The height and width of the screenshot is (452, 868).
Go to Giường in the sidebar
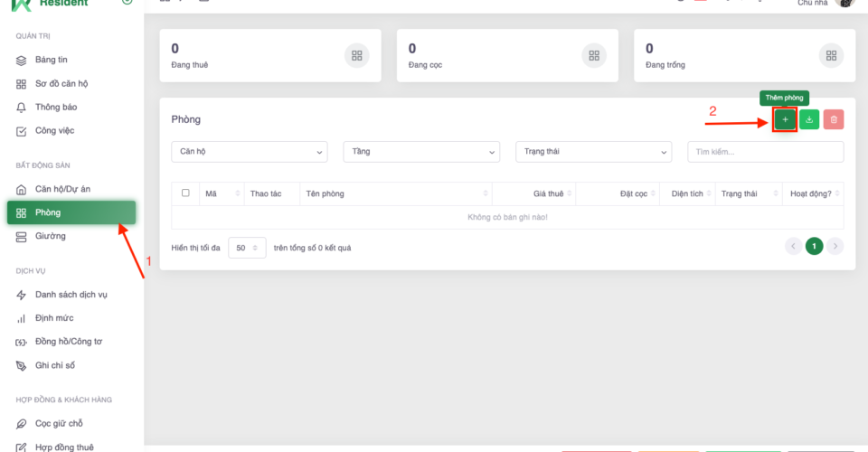coord(50,236)
